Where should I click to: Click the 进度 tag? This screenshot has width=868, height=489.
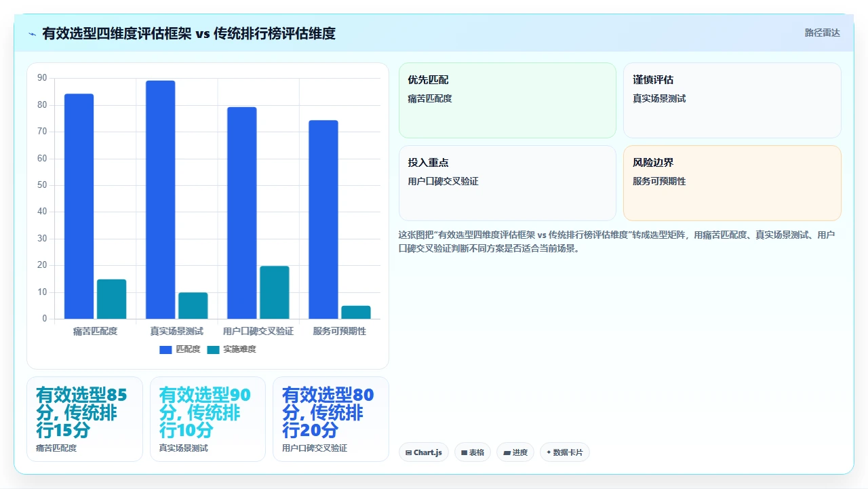[515, 452]
